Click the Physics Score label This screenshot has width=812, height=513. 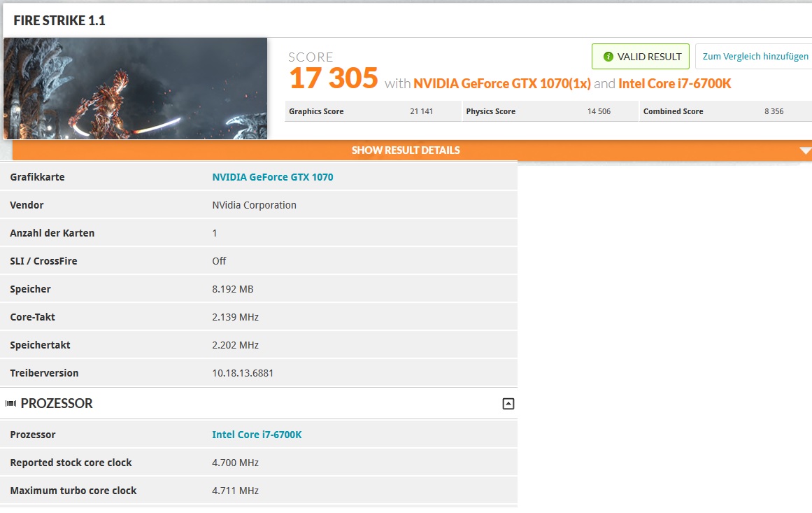coord(490,111)
